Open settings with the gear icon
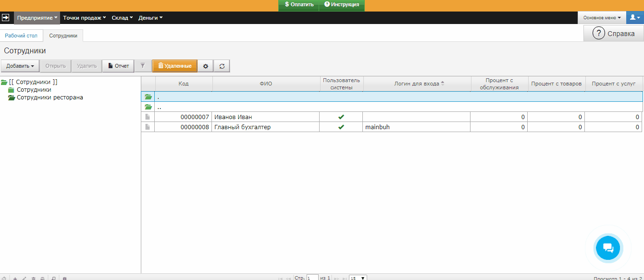 click(206, 66)
